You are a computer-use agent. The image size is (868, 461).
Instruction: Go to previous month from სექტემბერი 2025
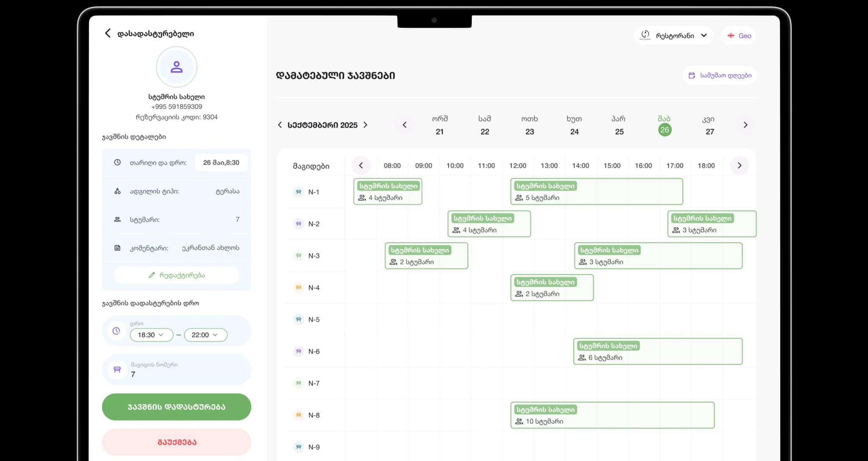coord(280,125)
